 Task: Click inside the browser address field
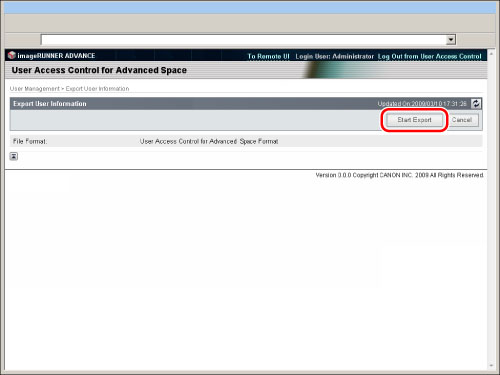[x=244, y=40]
